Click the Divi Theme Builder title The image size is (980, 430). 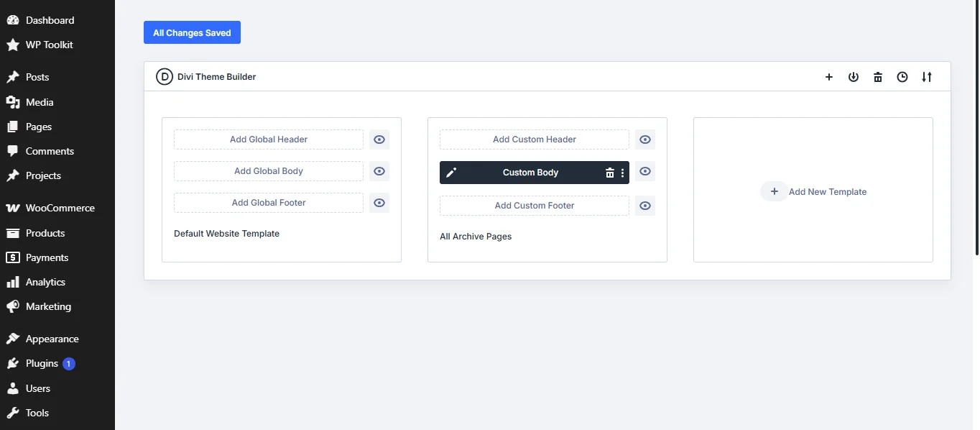(216, 77)
